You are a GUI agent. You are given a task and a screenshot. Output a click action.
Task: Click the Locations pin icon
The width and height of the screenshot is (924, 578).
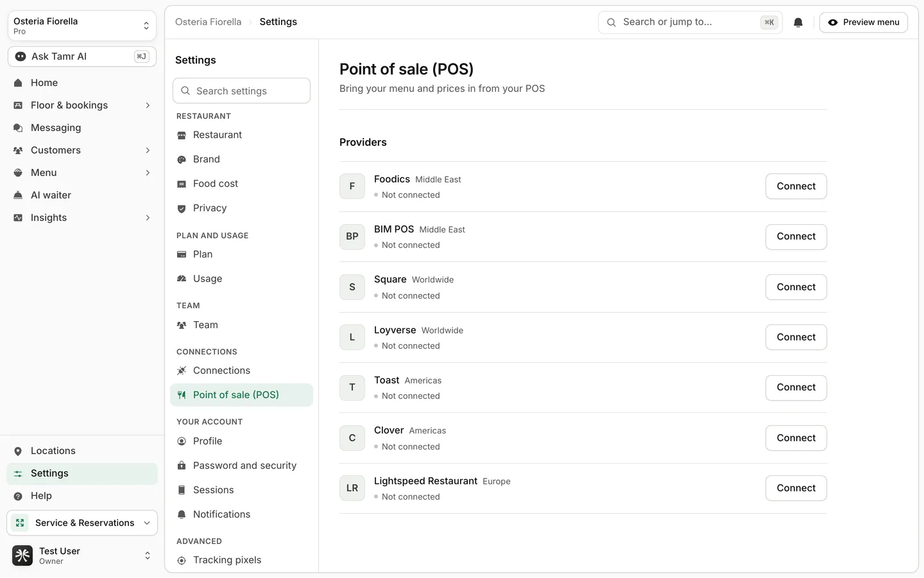pyautogui.click(x=18, y=451)
